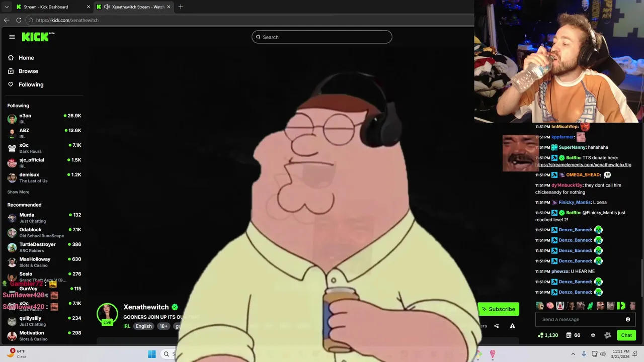The image size is (644, 362).
Task: Close the Stream - Kick Dashboard tab
Action: 89,7
